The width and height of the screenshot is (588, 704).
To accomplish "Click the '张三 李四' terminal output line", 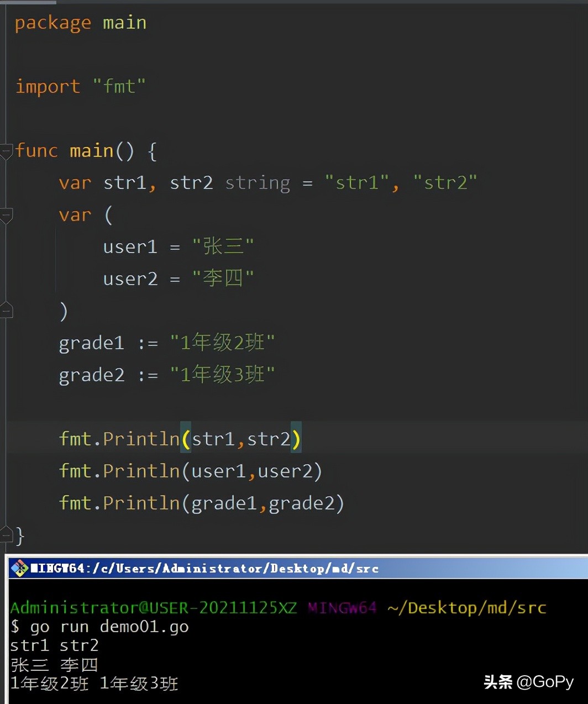I will point(54,665).
